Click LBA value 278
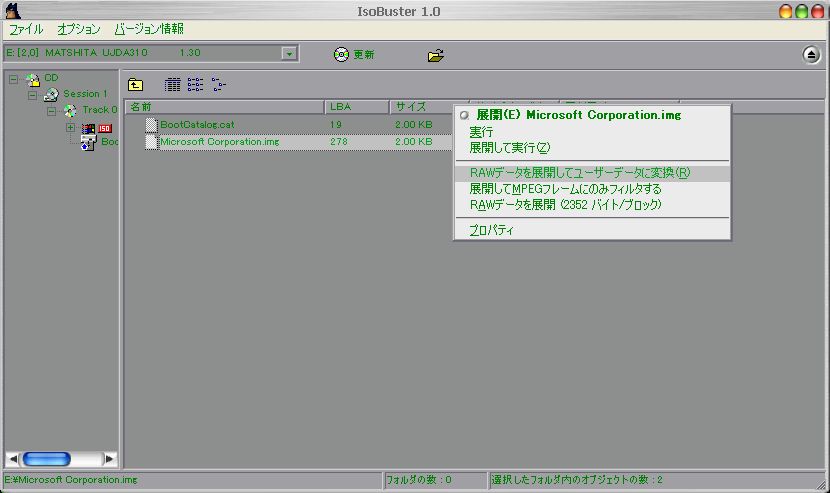Screen dimensions: 830x493 pyautogui.click(x=339, y=142)
